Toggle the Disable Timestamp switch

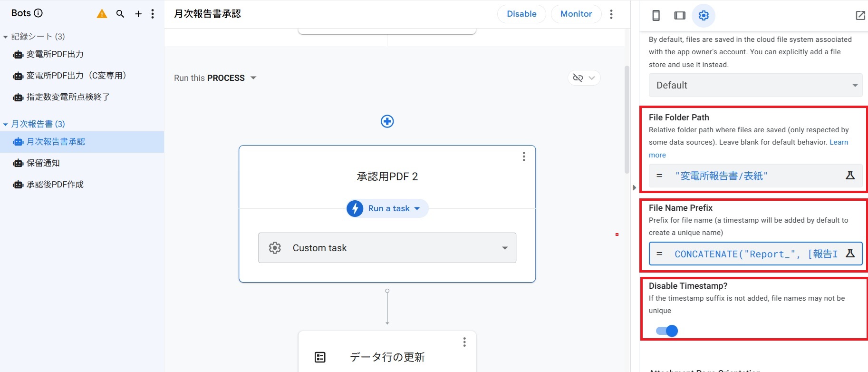pos(667,331)
